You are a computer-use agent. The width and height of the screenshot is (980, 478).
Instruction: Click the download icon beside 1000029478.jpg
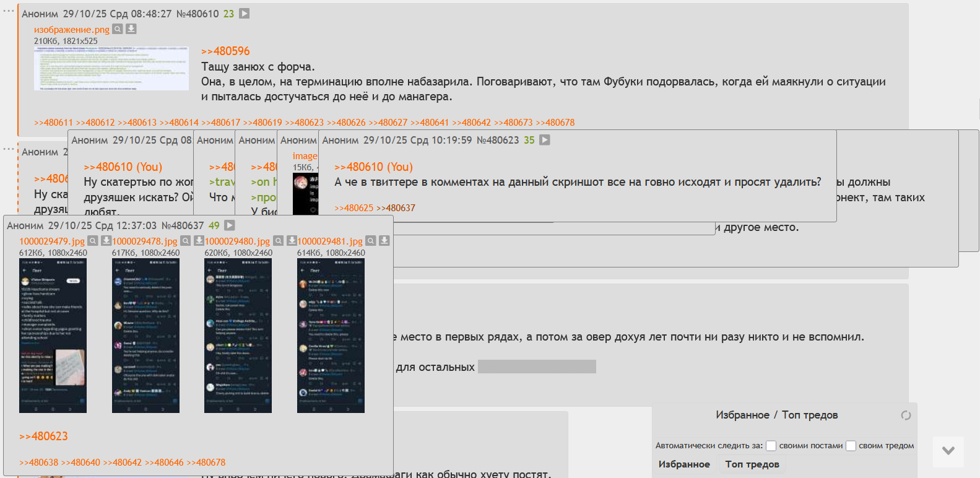tap(199, 241)
